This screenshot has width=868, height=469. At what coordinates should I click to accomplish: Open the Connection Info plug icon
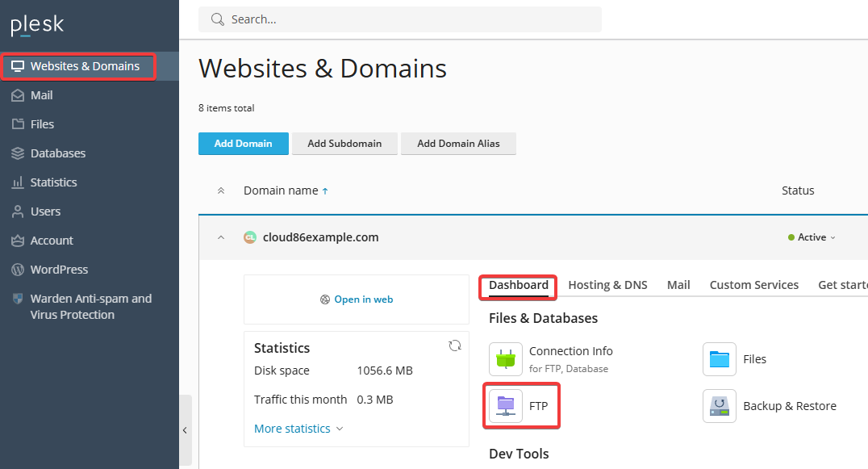tap(506, 359)
